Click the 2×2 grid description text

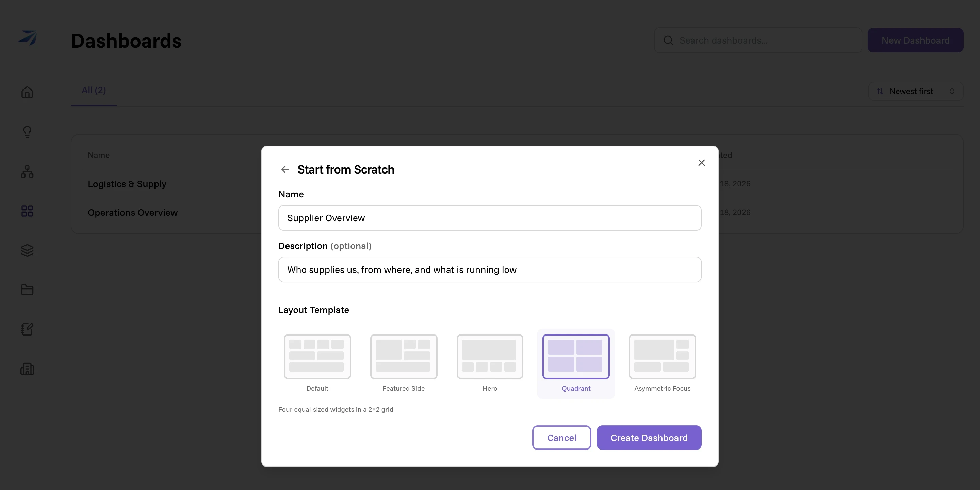coord(336,410)
